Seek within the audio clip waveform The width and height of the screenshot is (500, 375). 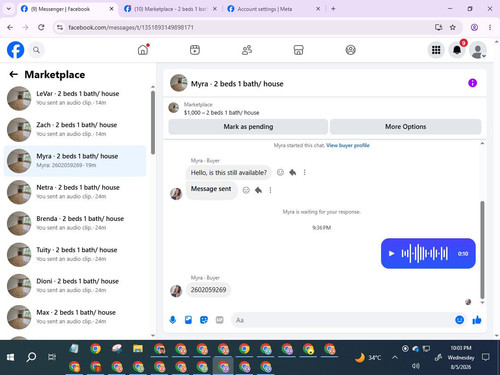[x=425, y=254]
